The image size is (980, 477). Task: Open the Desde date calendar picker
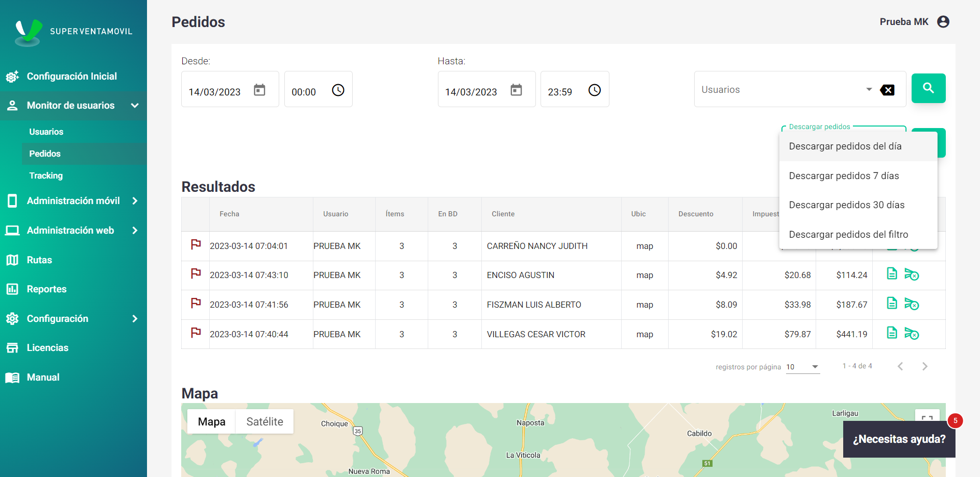260,90
